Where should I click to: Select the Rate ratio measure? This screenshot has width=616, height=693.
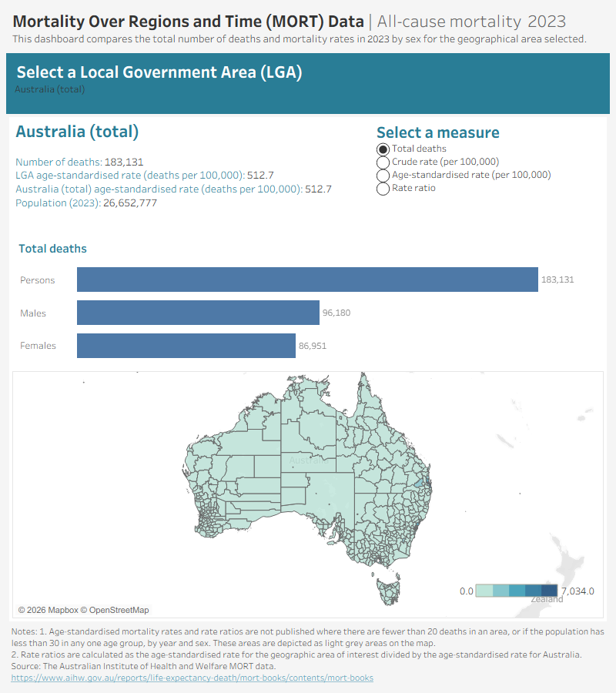pos(383,189)
